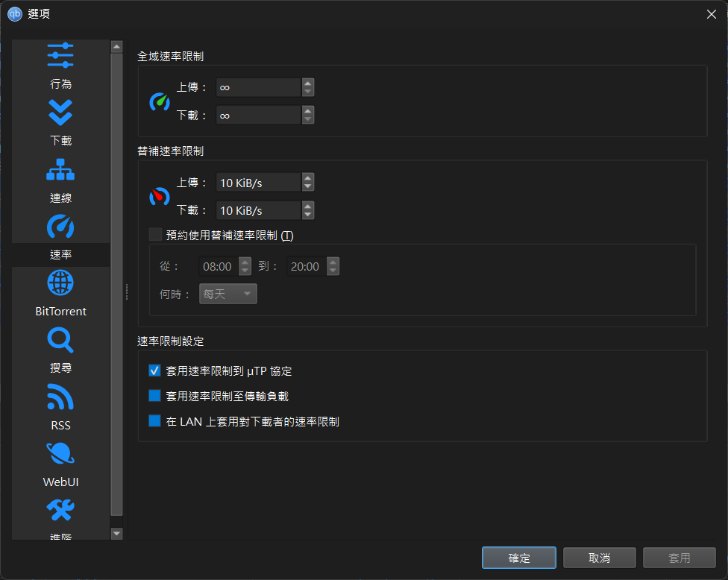Open the 連線 (Connection) network icon

pos(60,169)
